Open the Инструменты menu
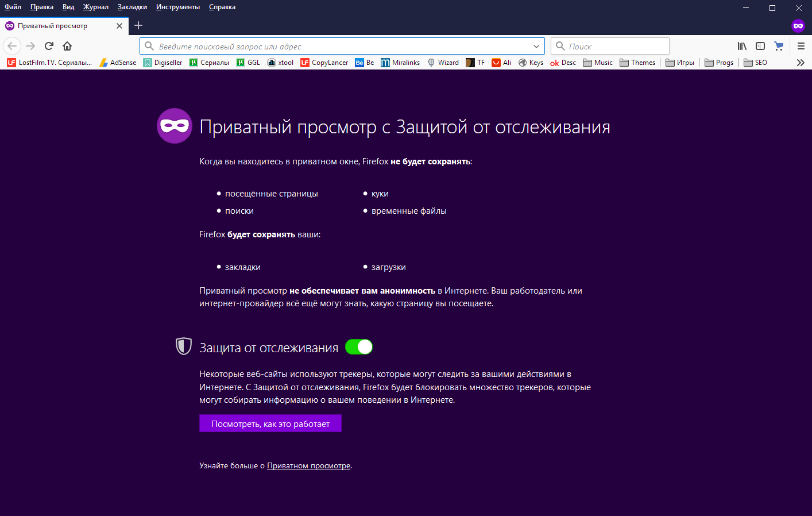 click(x=178, y=7)
